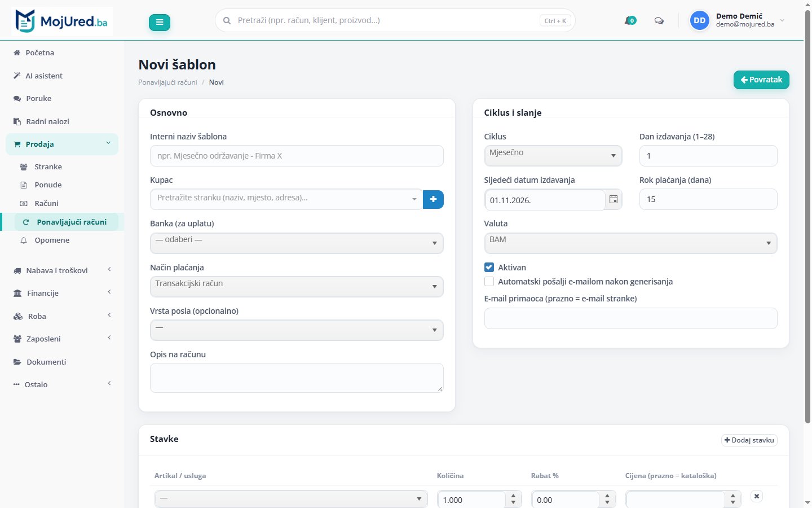Viewport: 812px width, 508px height.
Task: Open AI asistent from the sidebar
Action: coord(62,76)
